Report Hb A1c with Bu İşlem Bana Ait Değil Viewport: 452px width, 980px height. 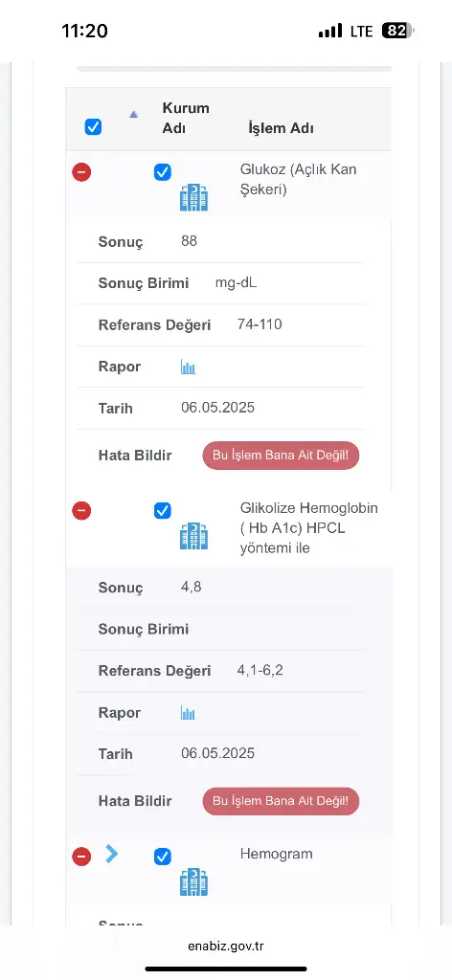click(x=281, y=801)
